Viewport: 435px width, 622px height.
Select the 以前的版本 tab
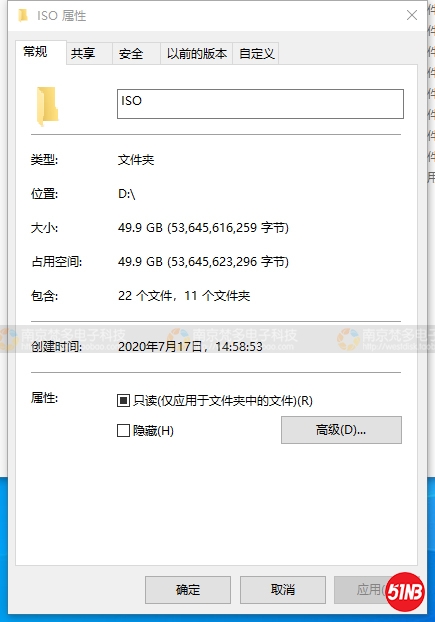click(197, 54)
